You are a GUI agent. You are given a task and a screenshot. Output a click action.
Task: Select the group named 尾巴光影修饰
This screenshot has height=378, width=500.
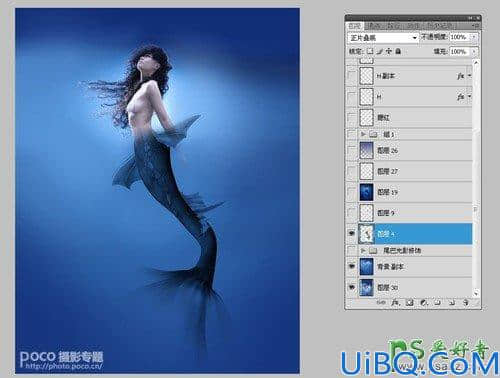pos(402,250)
